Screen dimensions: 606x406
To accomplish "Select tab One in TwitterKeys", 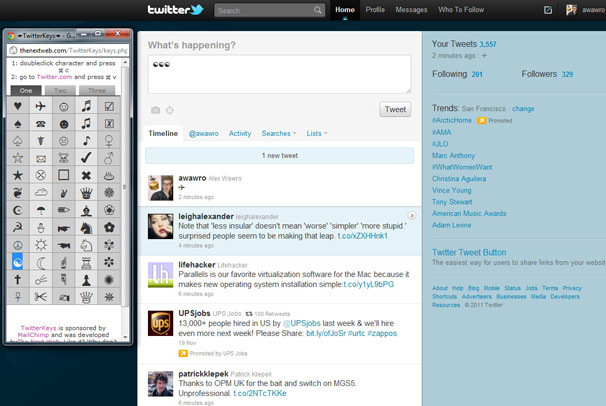I will click(26, 90).
